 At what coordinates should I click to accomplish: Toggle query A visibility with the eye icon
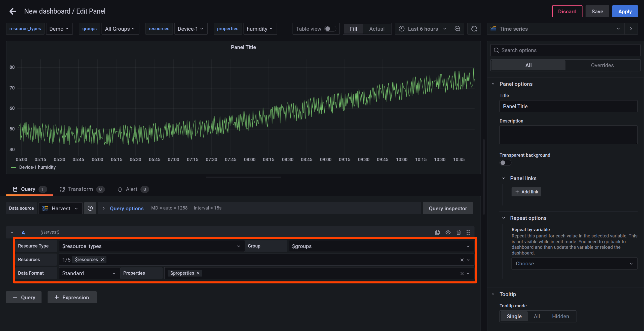(x=448, y=232)
